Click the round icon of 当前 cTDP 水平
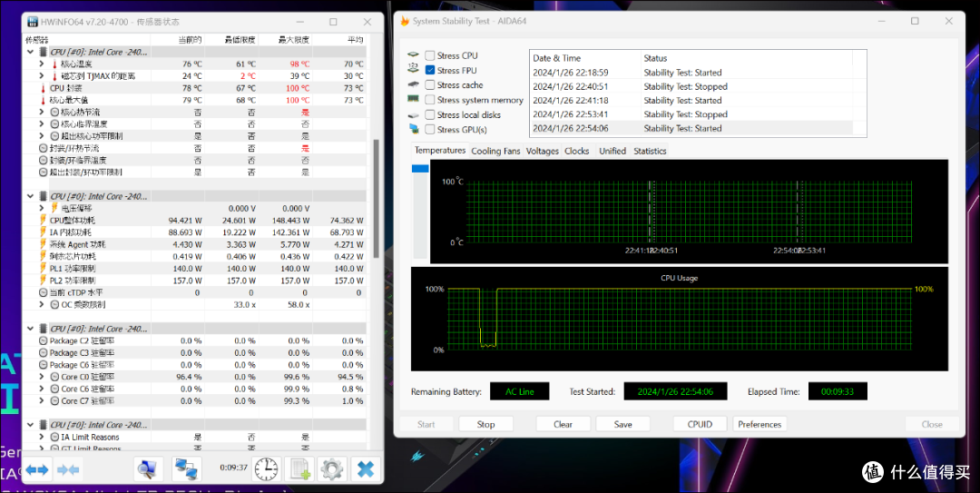The height and width of the screenshot is (493, 980). [44, 292]
